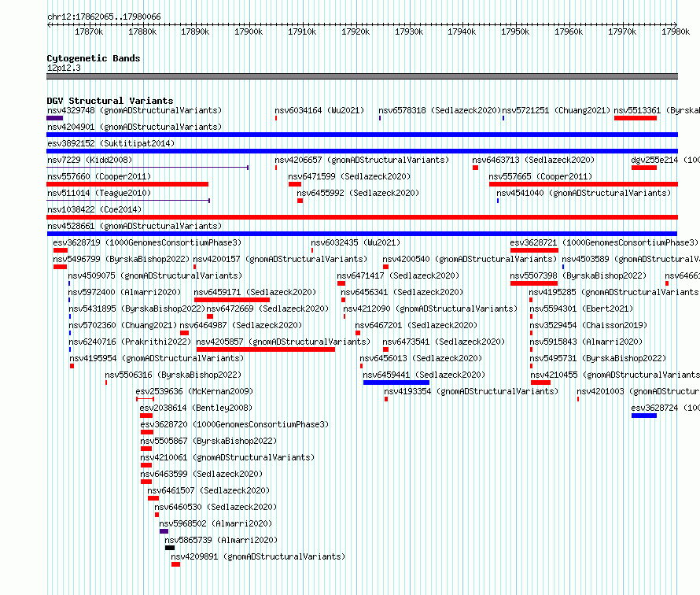The width and height of the screenshot is (700, 595).
Task: Select the nsv5721251 (Chuang2021) label
Action: point(556,110)
